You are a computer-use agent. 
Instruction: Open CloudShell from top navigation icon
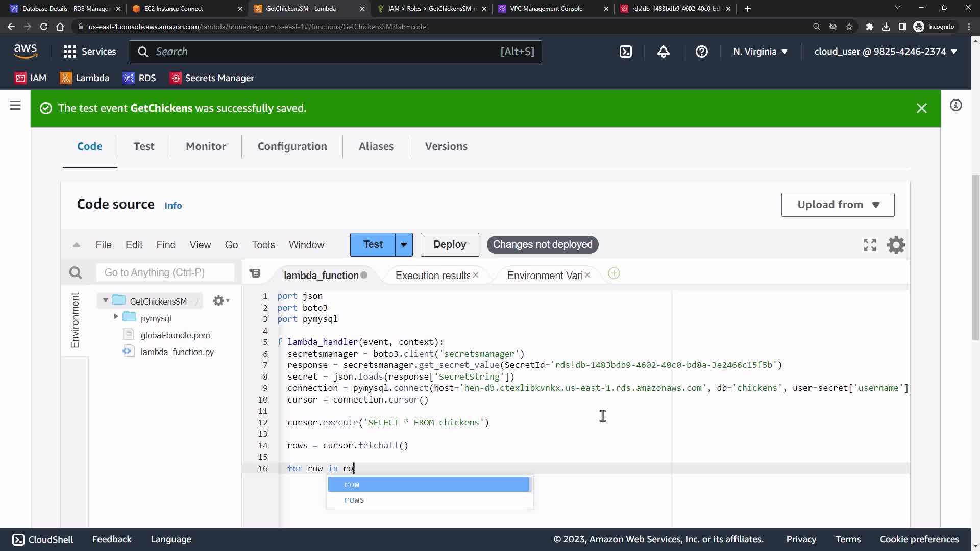(x=626, y=52)
